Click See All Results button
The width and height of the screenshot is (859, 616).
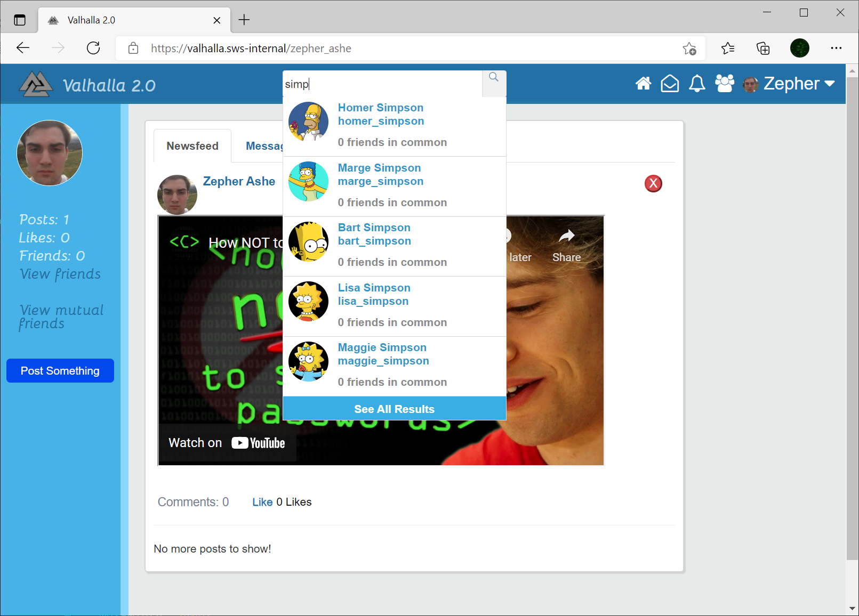(395, 409)
